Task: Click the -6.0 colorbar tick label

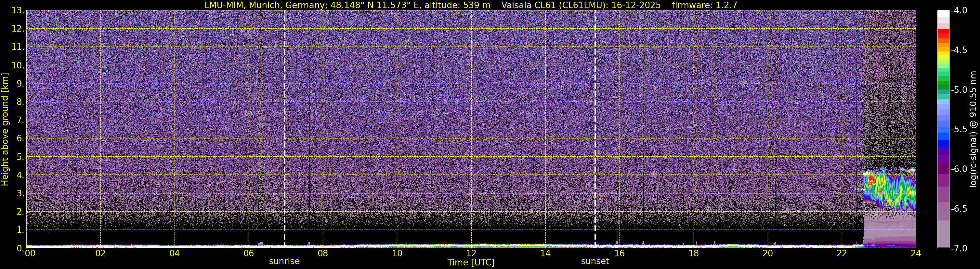Action: tap(959, 169)
